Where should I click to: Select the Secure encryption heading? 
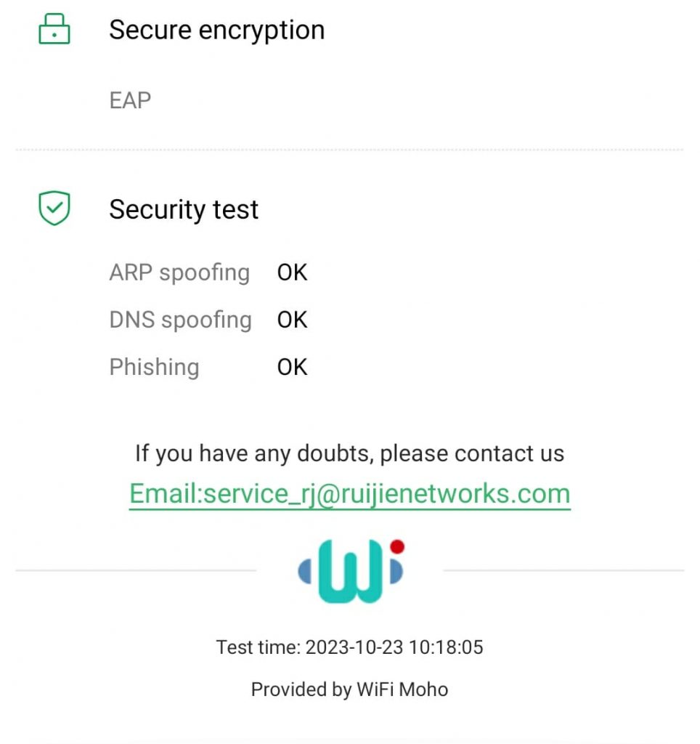[216, 31]
